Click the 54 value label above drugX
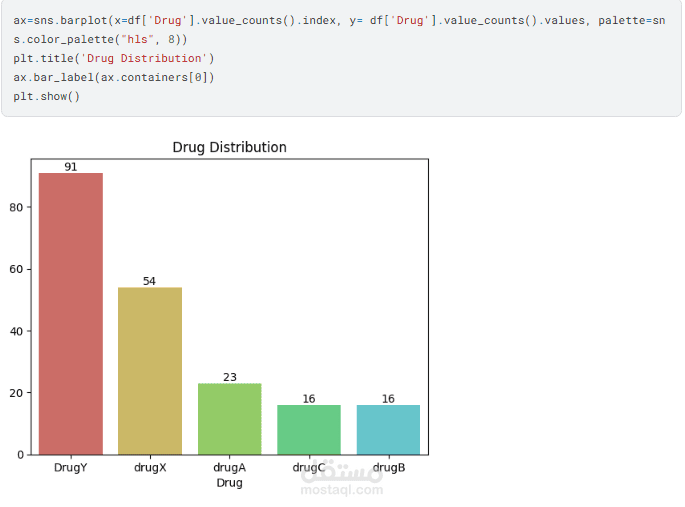This screenshot has width=685, height=507. [150, 281]
